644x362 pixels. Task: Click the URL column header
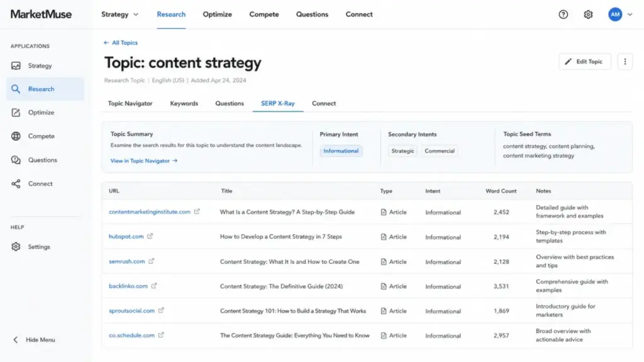[114, 191]
